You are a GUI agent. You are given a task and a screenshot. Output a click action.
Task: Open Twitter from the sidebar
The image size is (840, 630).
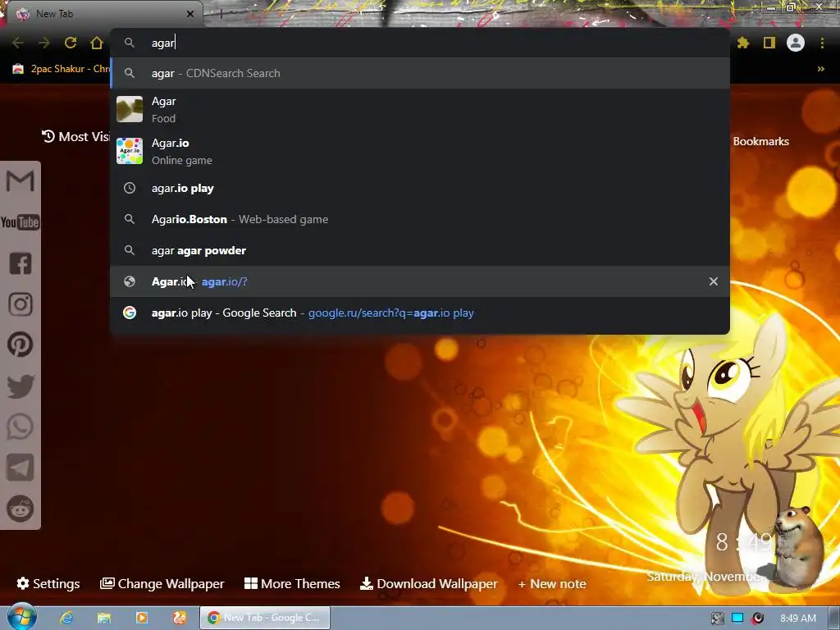point(21,386)
